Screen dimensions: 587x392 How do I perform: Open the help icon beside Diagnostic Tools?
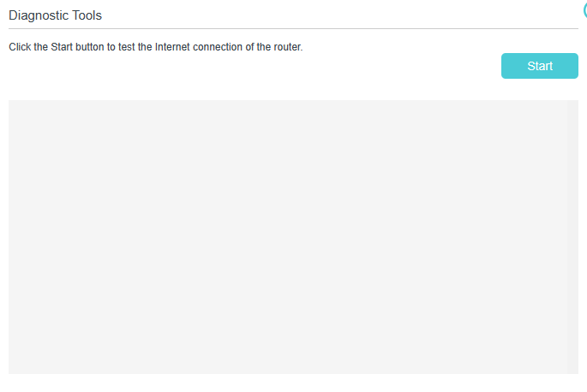pyautogui.click(x=585, y=9)
